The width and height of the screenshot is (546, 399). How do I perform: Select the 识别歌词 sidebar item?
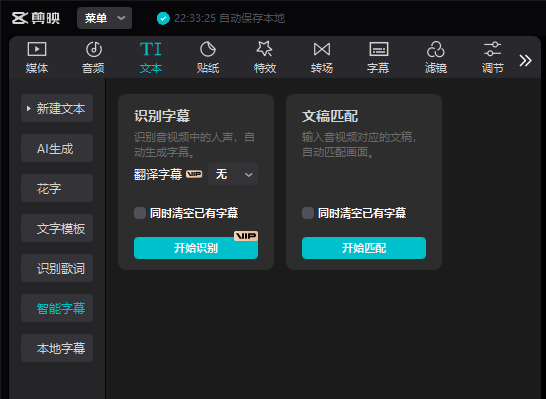(x=57, y=268)
